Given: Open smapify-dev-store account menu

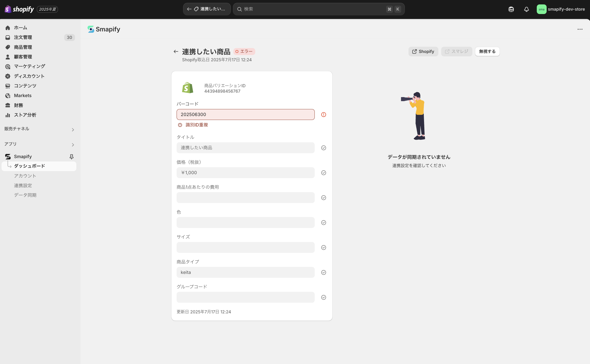Looking at the screenshot, I should click(x=561, y=9).
